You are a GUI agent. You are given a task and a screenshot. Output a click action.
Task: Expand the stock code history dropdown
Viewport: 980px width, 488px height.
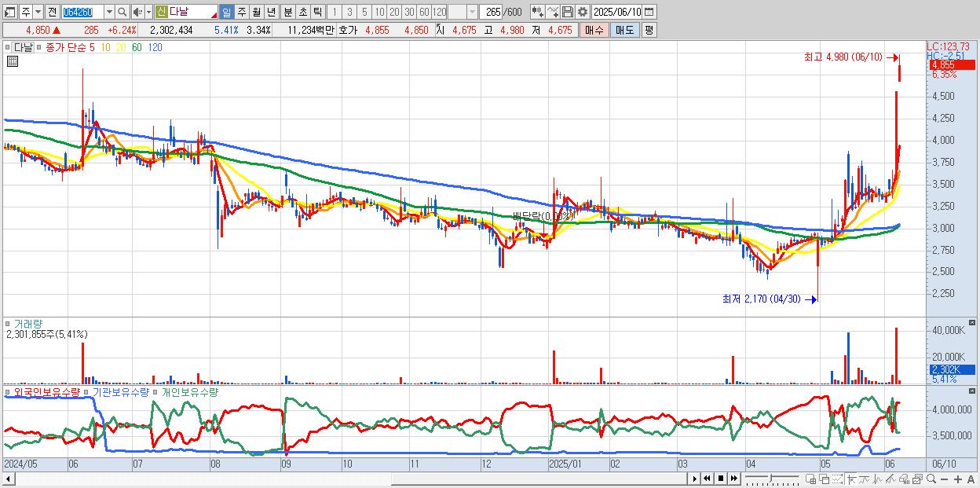[109, 12]
